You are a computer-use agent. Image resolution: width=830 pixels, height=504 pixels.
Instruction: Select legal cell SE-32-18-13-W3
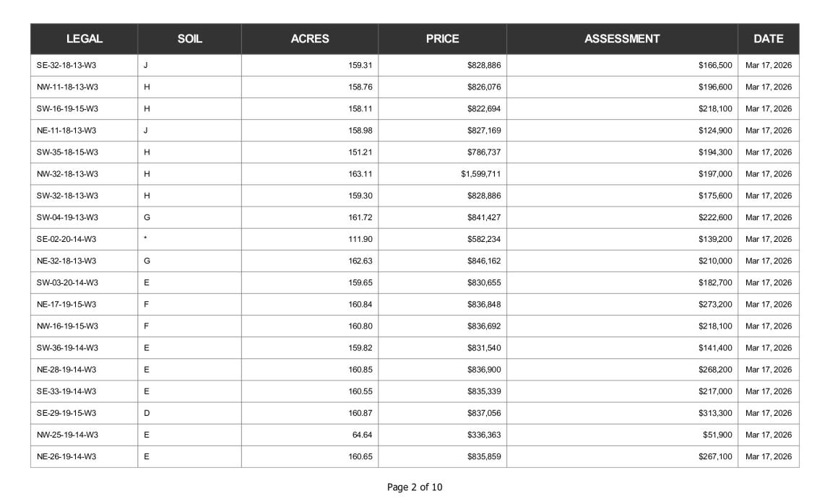tap(85, 66)
